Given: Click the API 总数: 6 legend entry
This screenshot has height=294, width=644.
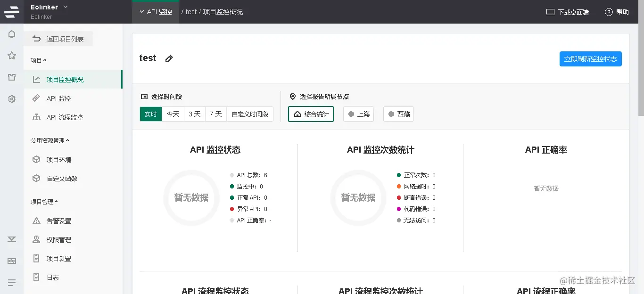Looking at the screenshot, I should [x=249, y=175].
